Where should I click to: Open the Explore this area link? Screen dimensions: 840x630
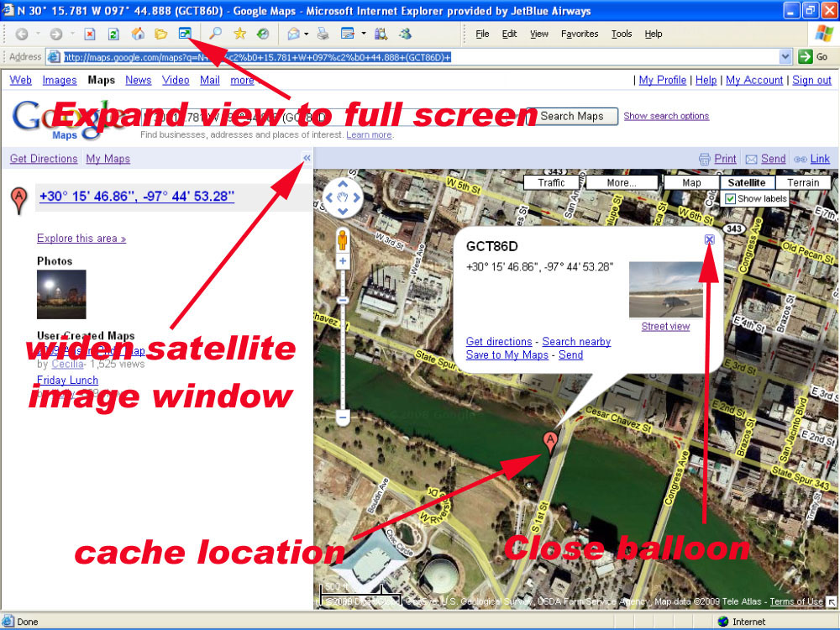click(x=81, y=239)
